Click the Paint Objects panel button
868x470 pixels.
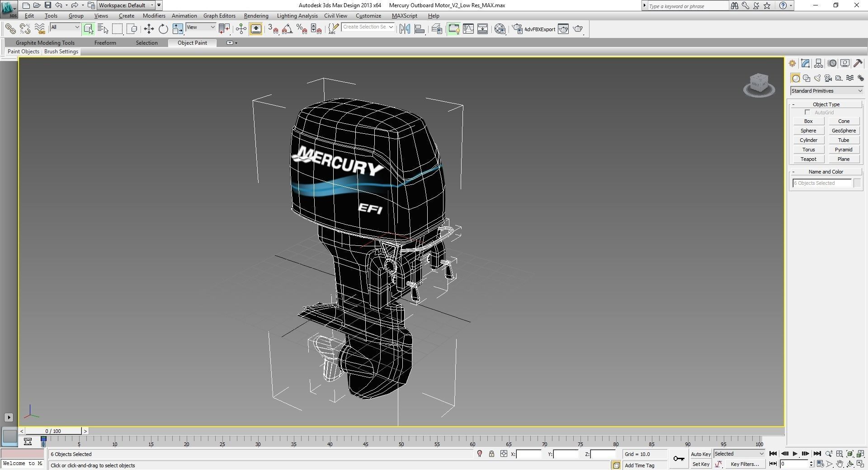24,52
